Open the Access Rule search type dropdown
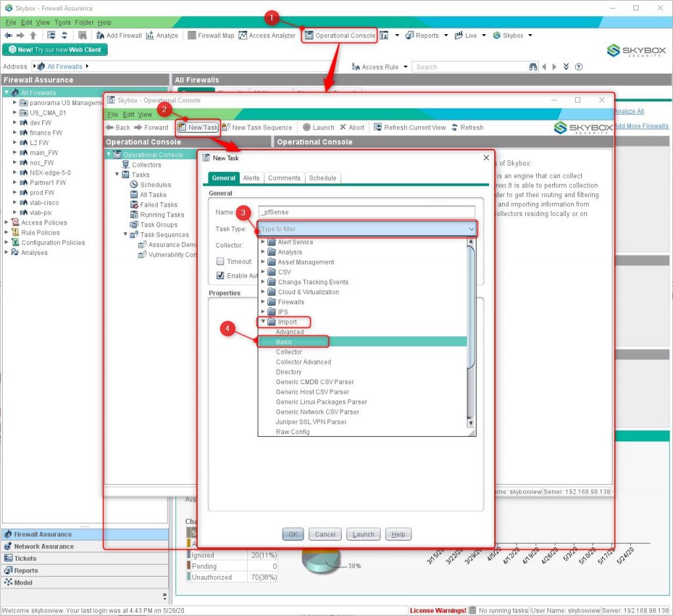Screen dimensions: 673x616 (406, 67)
